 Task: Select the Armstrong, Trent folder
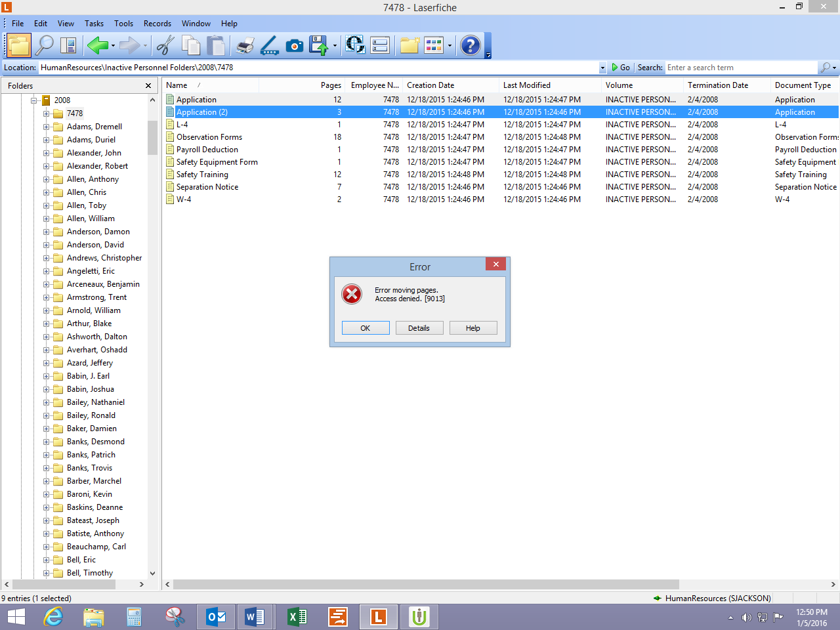point(96,297)
